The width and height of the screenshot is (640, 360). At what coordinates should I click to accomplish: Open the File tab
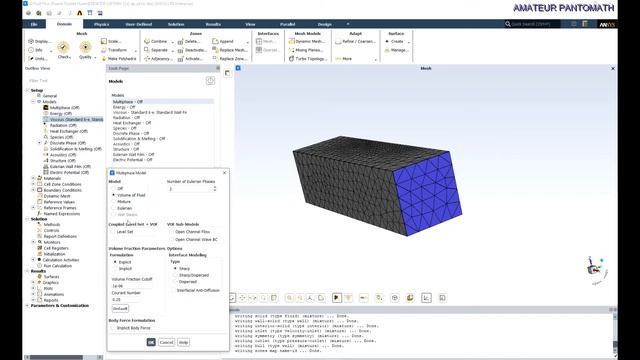(34, 24)
